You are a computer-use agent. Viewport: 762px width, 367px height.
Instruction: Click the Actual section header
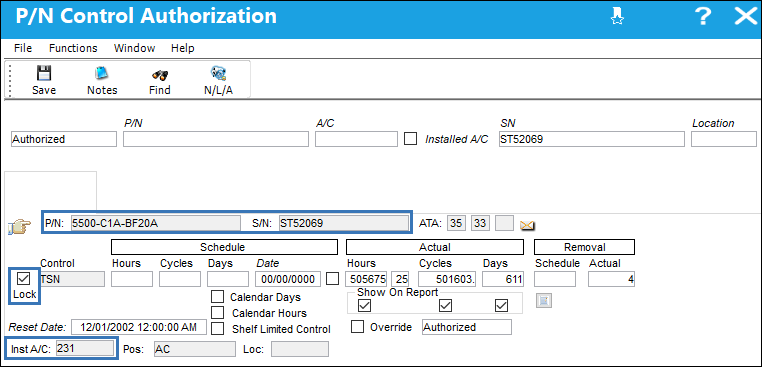[x=435, y=247]
